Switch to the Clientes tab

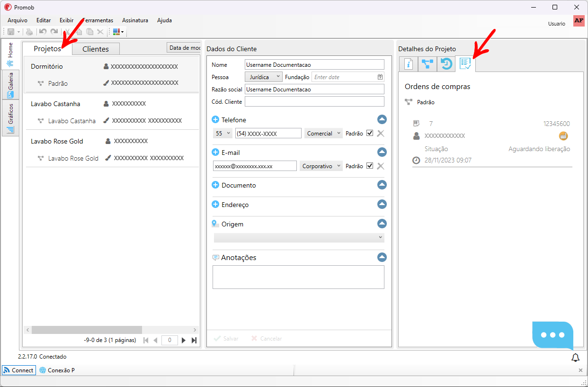pyautogui.click(x=96, y=49)
